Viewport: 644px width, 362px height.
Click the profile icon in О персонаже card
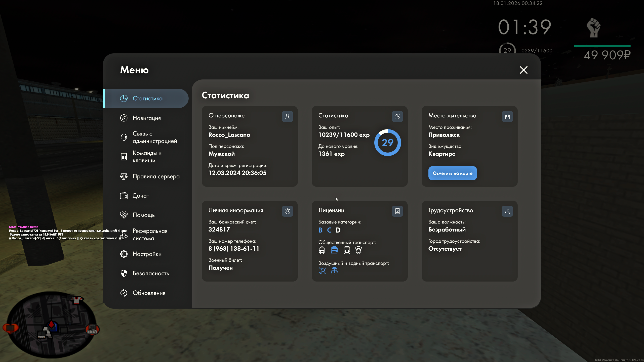287,116
